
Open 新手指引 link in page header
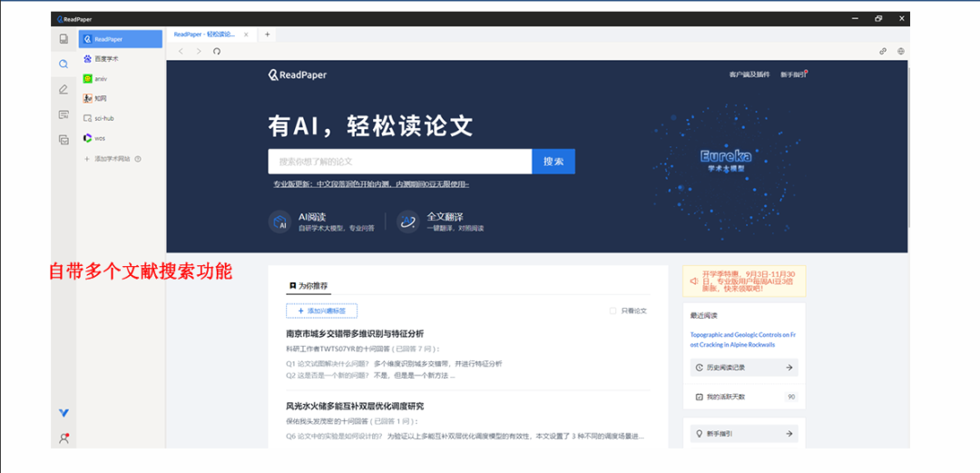coord(793,75)
